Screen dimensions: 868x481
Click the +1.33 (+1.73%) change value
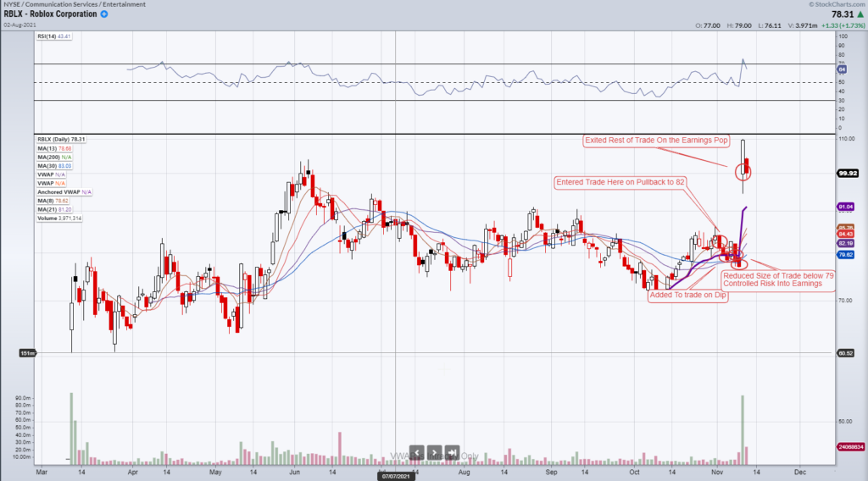[843, 25]
